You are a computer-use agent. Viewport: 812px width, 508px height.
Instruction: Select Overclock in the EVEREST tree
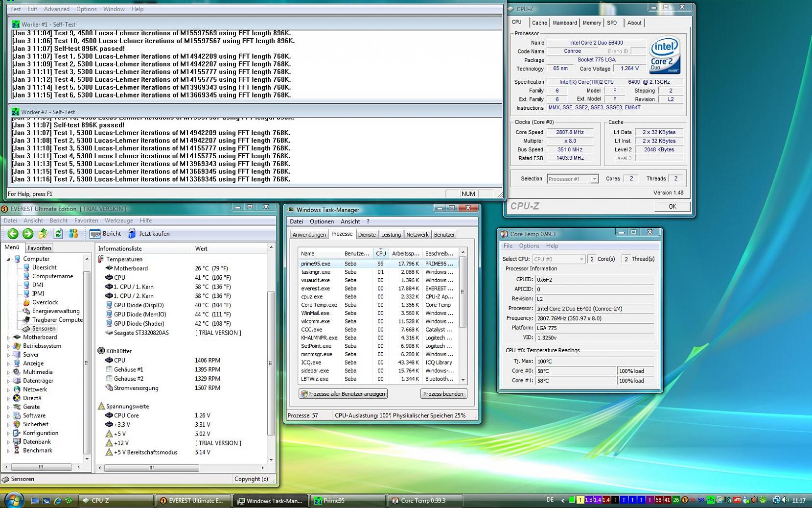point(45,303)
